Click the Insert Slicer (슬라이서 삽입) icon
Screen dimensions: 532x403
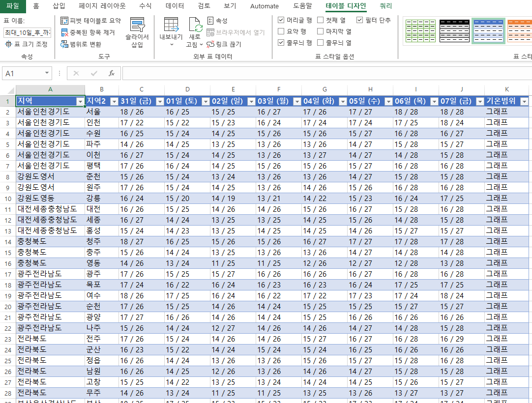coord(137,25)
